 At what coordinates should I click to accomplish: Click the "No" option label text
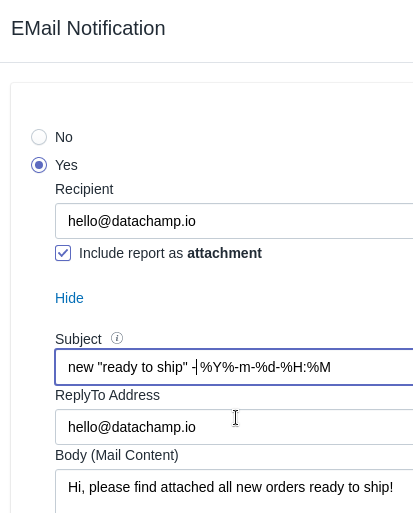(x=64, y=137)
